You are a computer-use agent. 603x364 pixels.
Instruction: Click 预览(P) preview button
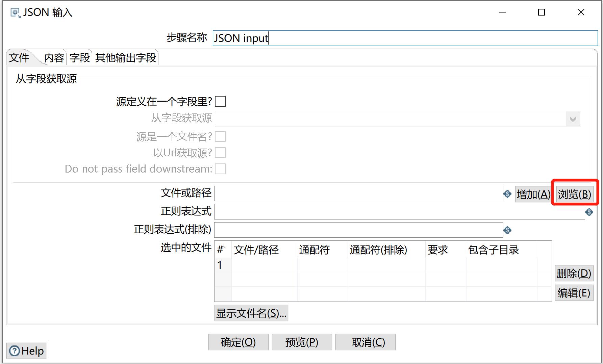[x=302, y=342]
